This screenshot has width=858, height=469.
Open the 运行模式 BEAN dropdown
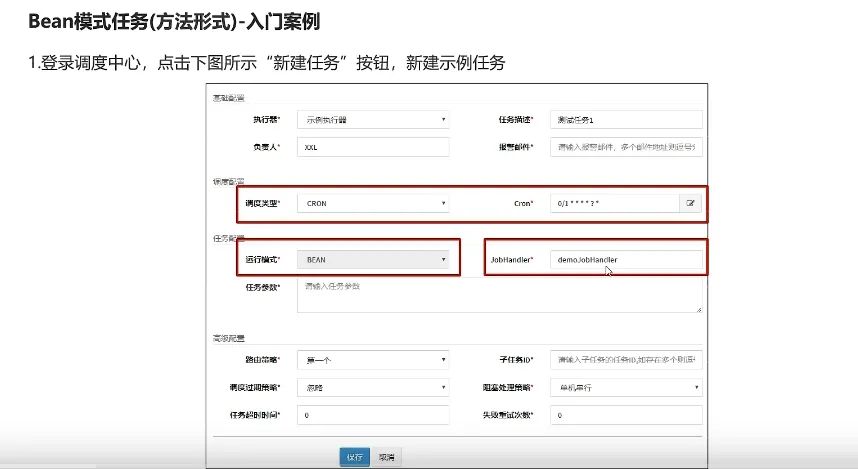click(x=373, y=259)
